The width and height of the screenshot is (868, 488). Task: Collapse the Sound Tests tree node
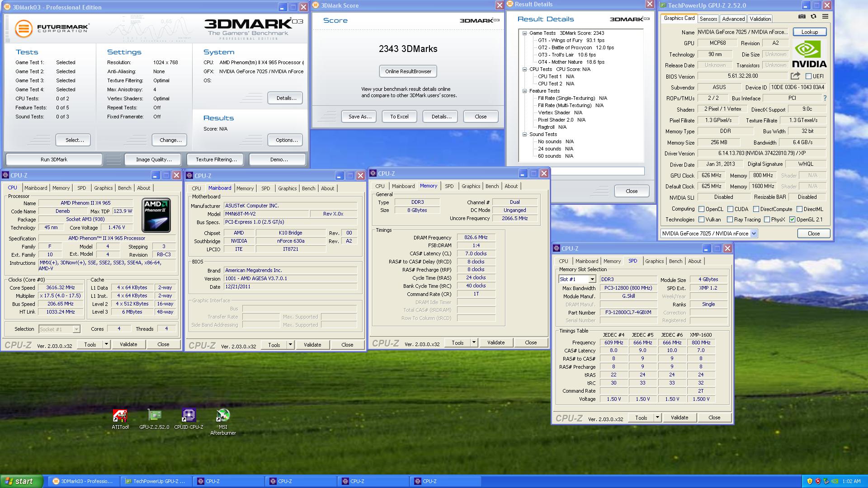click(524, 134)
